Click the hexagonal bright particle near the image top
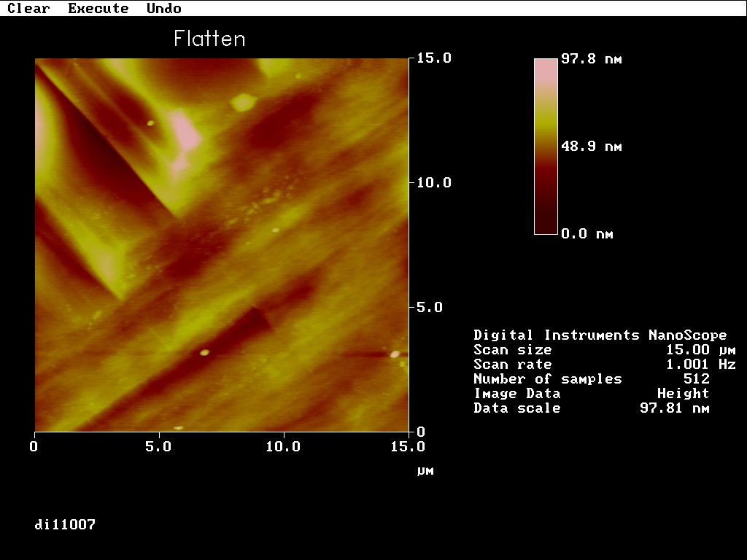Viewport: 747px width, 560px height. click(x=243, y=102)
